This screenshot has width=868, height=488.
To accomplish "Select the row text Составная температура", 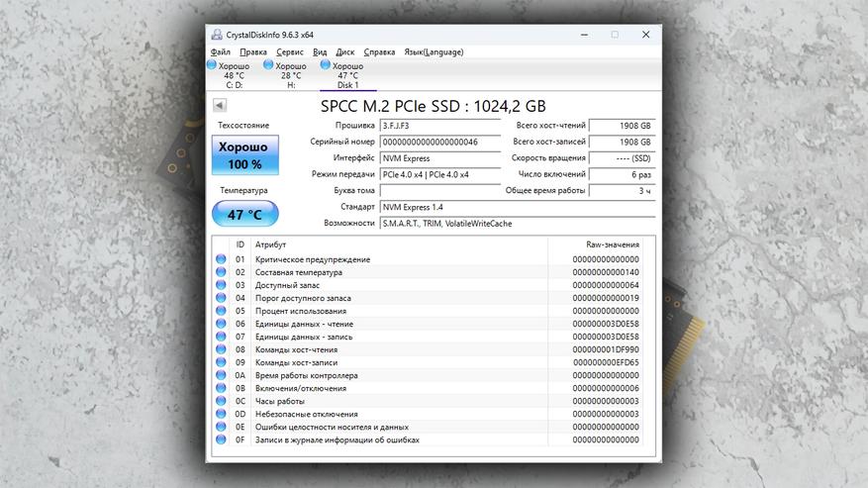I will (298, 272).
